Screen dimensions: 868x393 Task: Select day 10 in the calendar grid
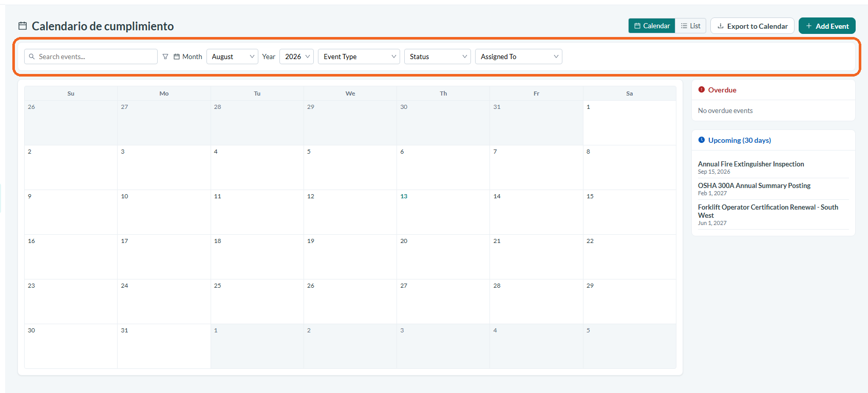coord(164,212)
